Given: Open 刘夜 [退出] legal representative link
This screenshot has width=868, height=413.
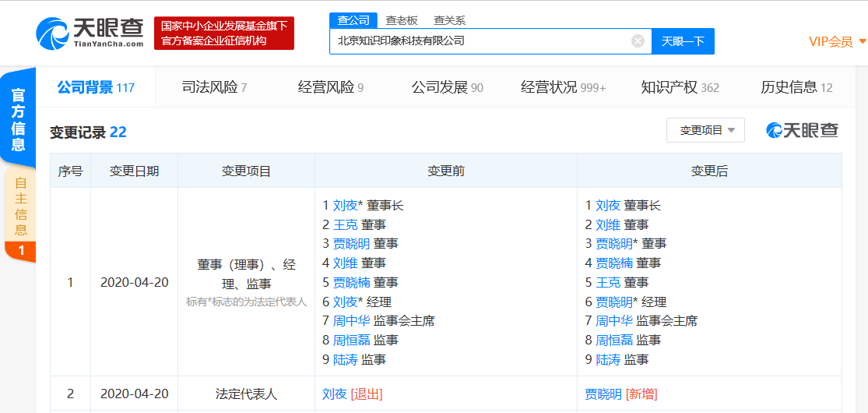Looking at the screenshot, I should point(335,394).
